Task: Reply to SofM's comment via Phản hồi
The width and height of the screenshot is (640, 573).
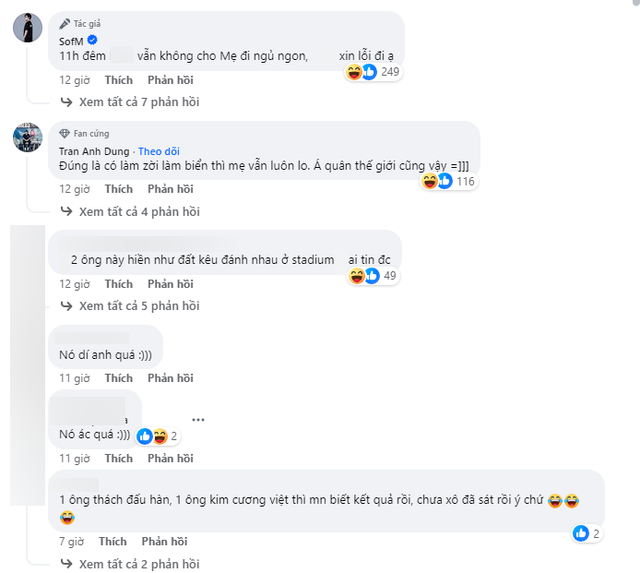Action: tap(170, 79)
